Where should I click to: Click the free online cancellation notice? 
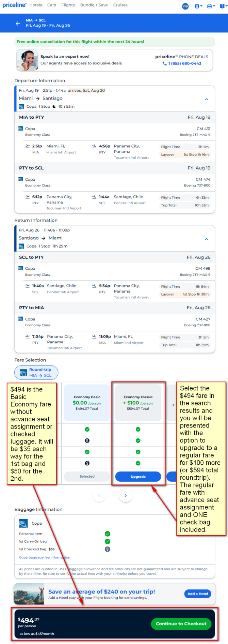click(115, 42)
